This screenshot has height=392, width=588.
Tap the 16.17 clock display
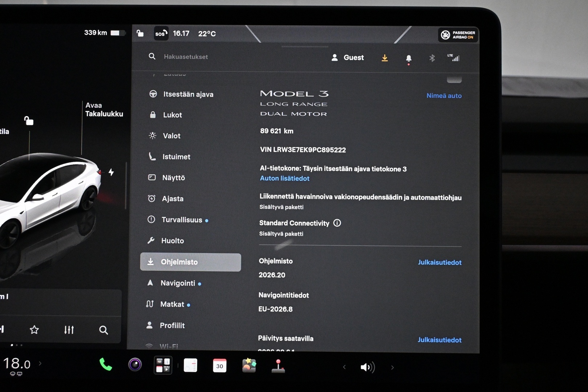[181, 33]
